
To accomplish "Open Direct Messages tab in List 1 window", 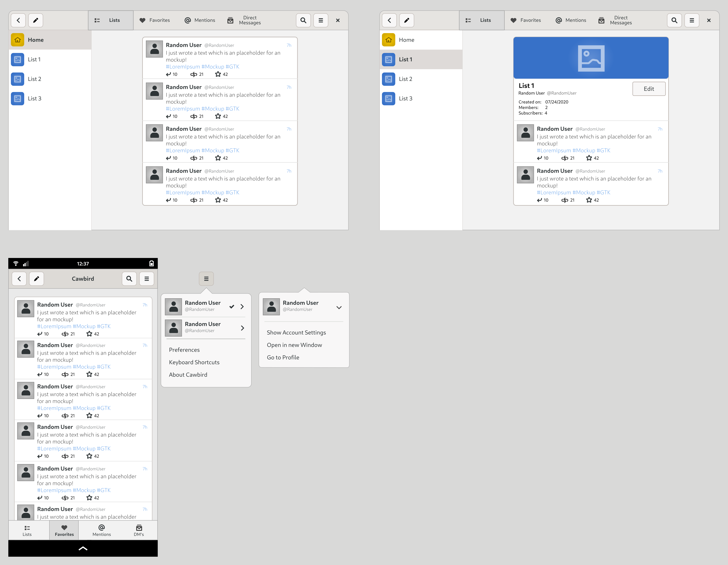I will (x=615, y=20).
